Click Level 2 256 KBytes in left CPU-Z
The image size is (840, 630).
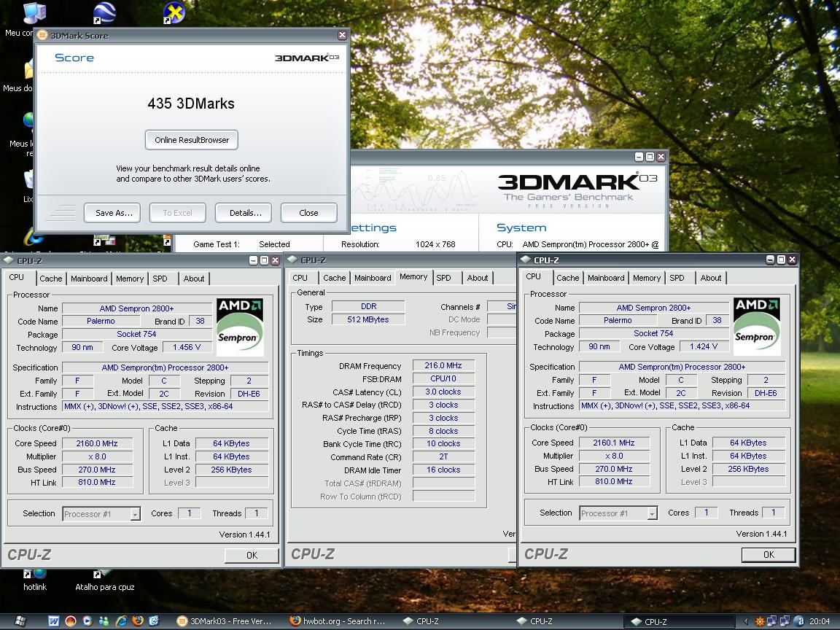[231, 470]
